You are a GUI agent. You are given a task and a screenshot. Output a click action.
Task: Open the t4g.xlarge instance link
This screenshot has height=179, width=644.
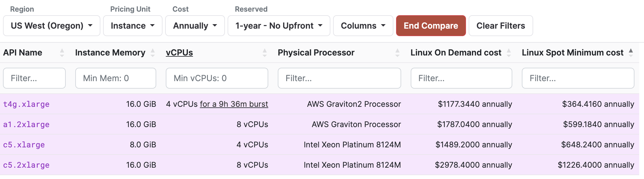pos(26,104)
